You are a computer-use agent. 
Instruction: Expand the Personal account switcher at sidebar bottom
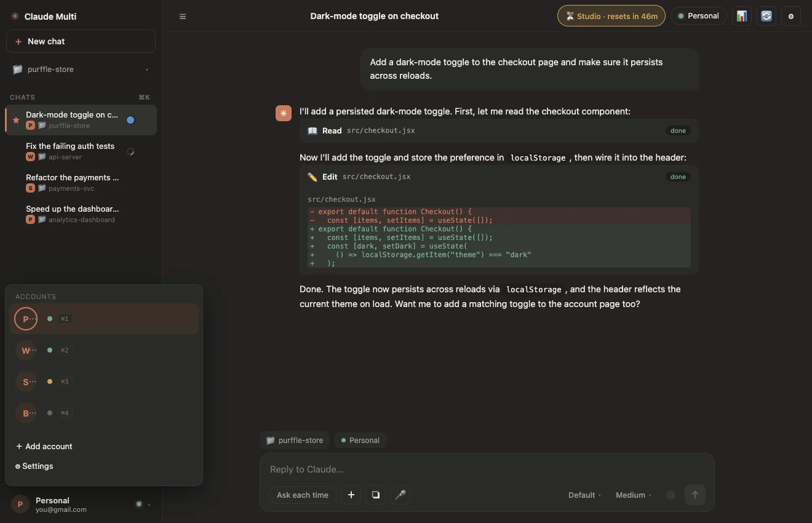pyautogui.click(x=81, y=505)
